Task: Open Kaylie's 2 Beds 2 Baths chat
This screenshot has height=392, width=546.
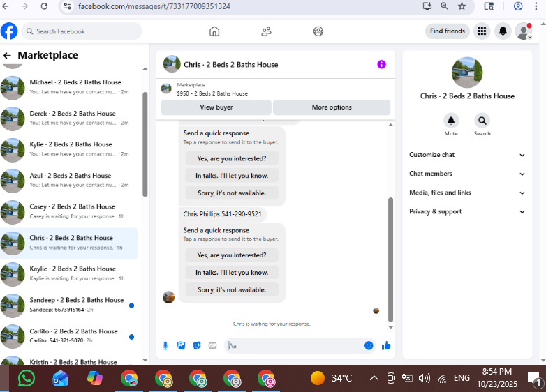Action: [x=69, y=273]
